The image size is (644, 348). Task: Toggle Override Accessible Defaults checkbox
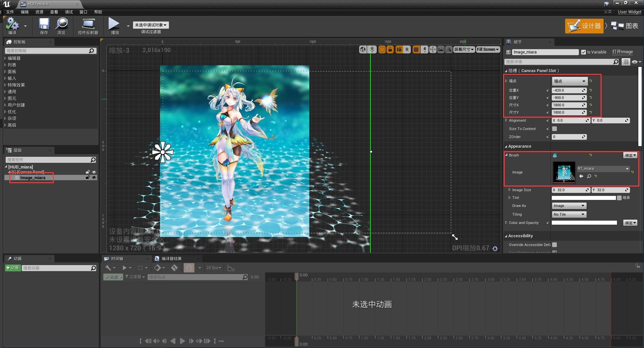point(554,245)
